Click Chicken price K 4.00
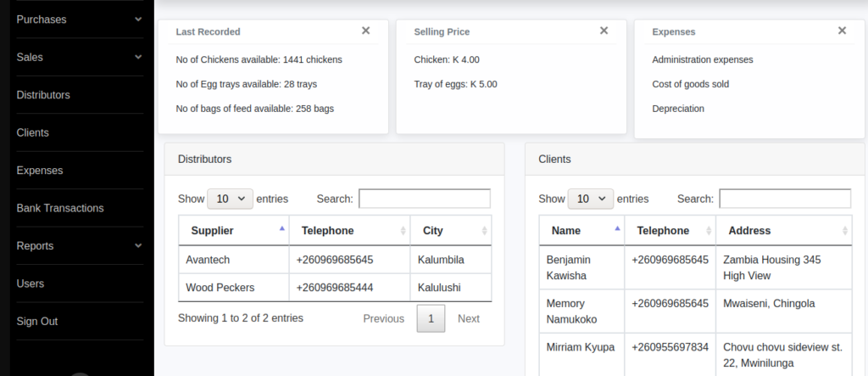The height and width of the screenshot is (376, 868). click(447, 59)
